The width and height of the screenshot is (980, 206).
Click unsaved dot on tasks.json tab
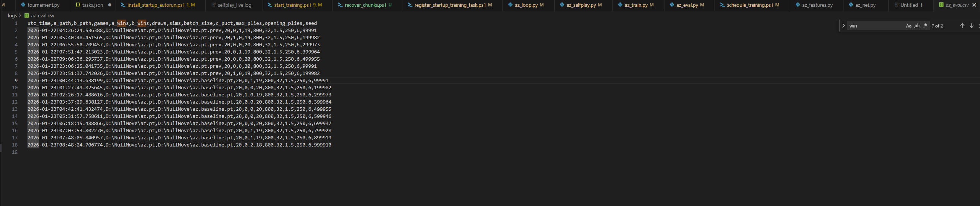pos(110,5)
